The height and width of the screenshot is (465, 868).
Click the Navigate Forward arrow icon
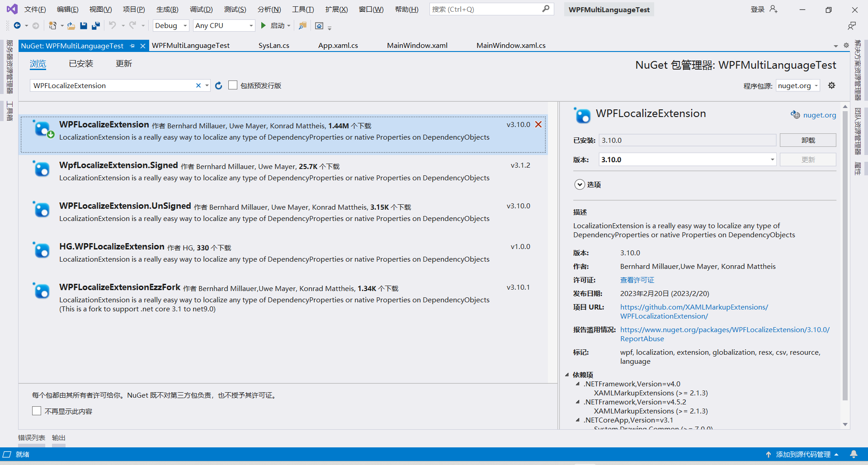[36, 26]
